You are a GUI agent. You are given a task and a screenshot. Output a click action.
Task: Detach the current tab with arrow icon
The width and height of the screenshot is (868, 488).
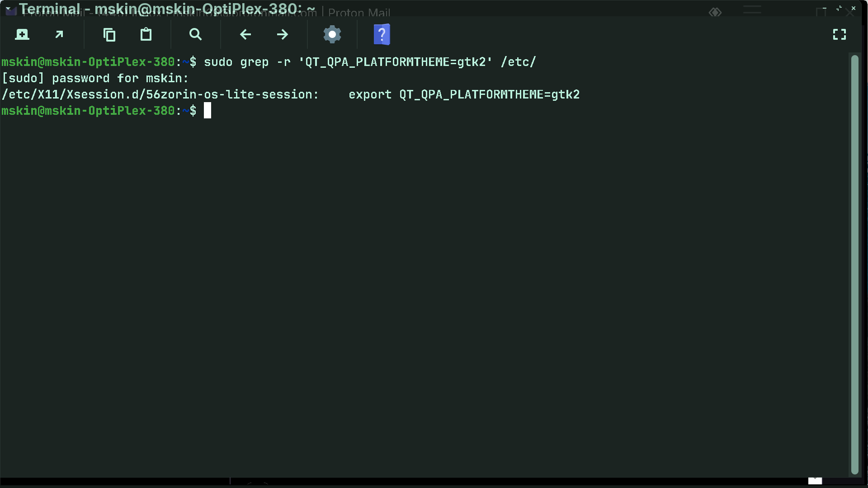click(59, 34)
